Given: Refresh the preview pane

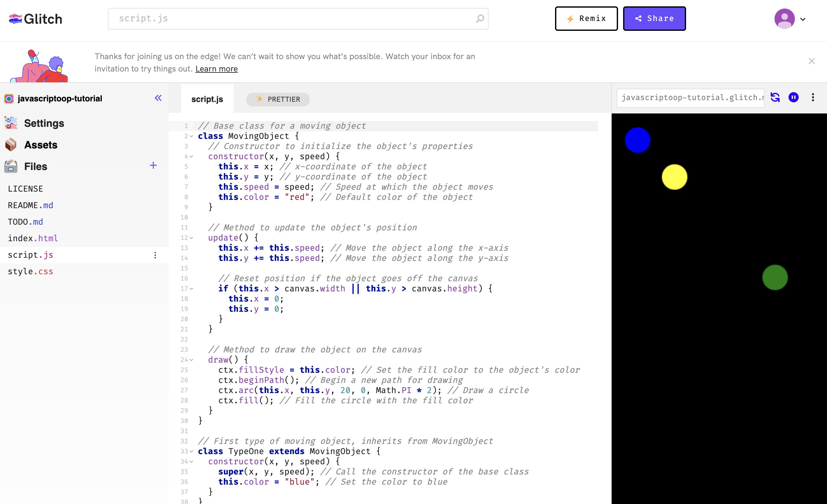Looking at the screenshot, I should pos(775,97).
